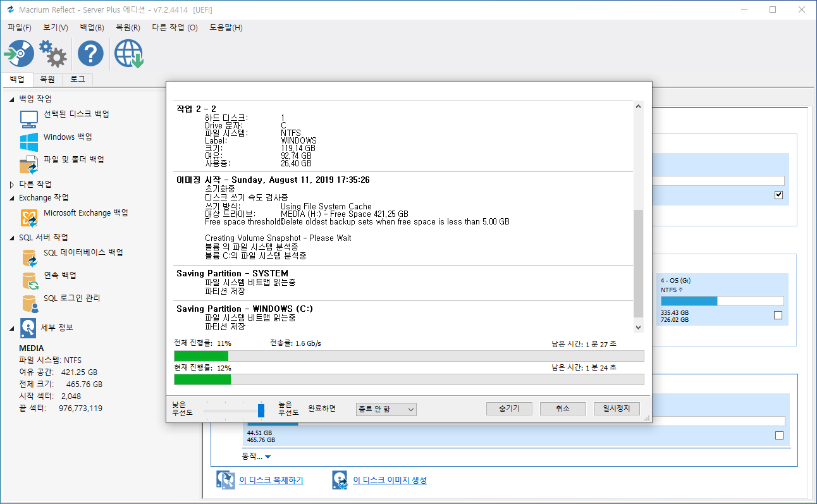Collapse the 세부 정보 section
The width and height of the screenshot is (817, 504).
[11, 328]
